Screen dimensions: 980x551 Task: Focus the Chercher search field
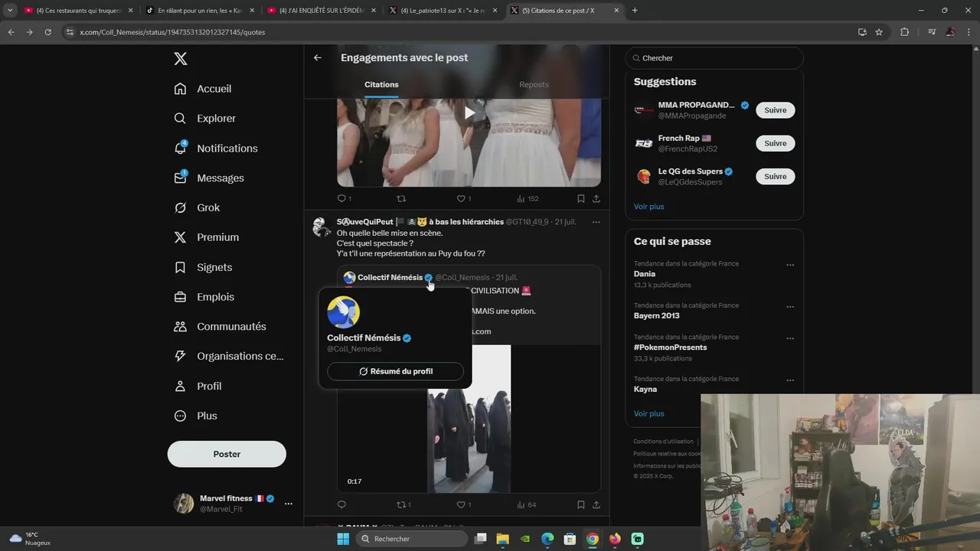[714, 58]
